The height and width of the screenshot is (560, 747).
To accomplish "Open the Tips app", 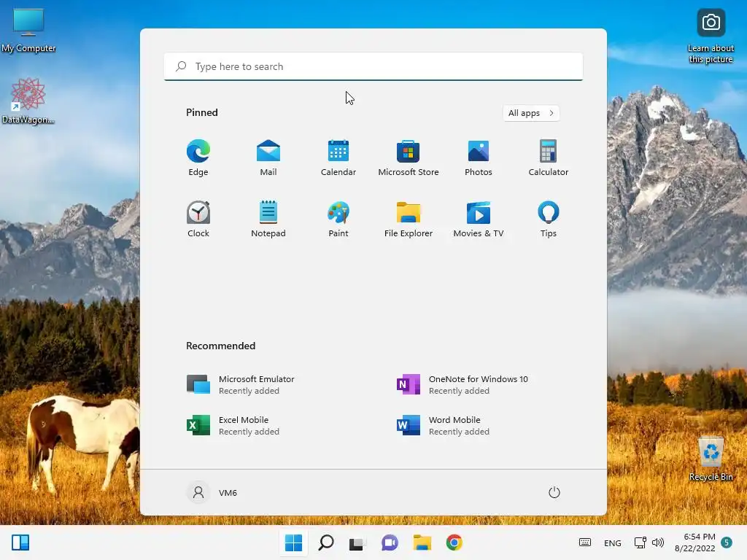I will point(549,219).
